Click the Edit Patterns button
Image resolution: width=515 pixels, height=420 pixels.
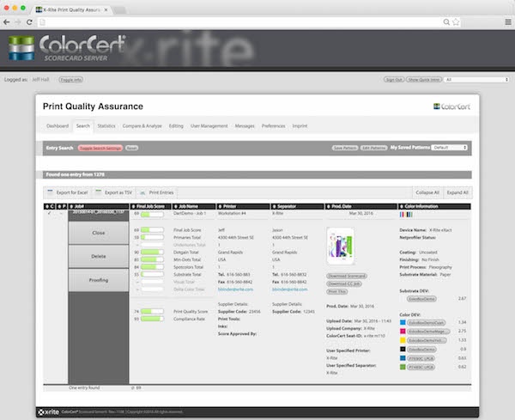[373, 148]
